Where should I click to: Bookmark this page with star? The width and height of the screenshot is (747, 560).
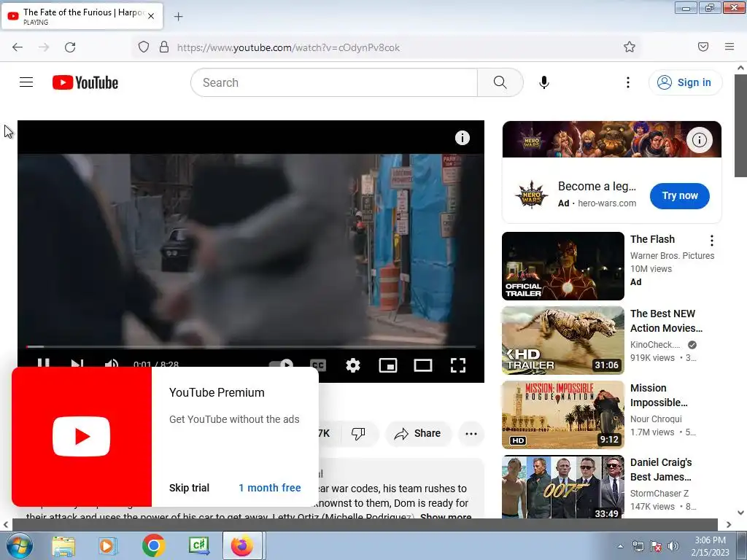630,47
